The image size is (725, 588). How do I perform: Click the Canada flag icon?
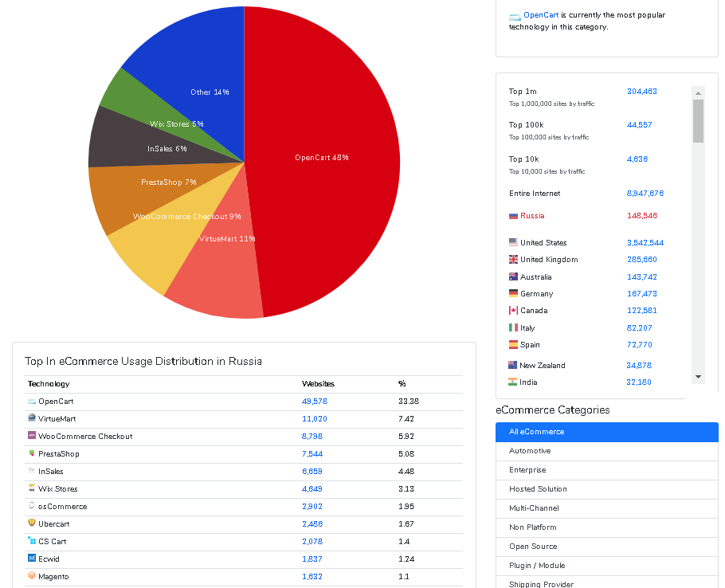[513, 310]
